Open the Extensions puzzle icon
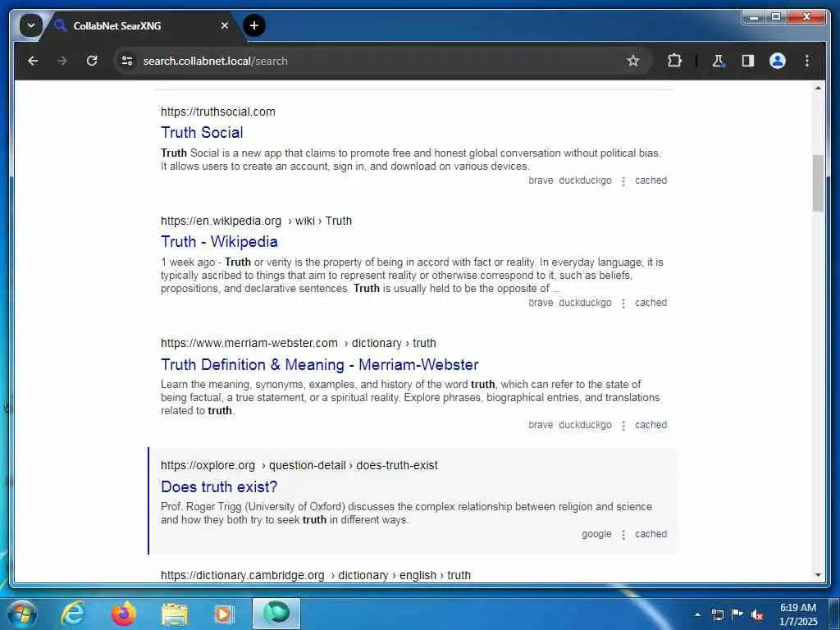Viewport: 840px width, 630px height. tap(674, 61)
